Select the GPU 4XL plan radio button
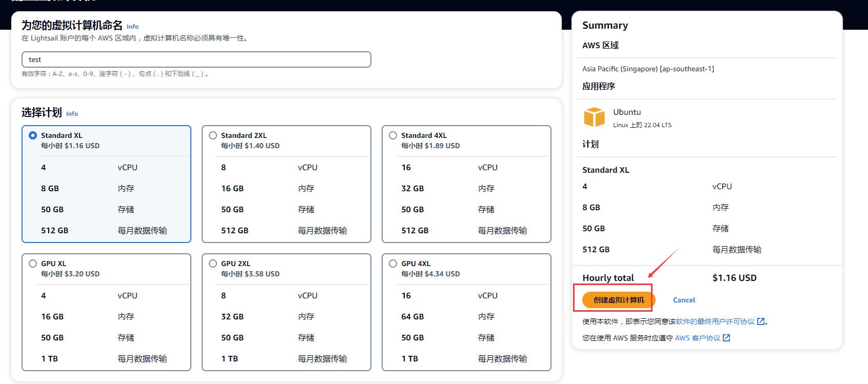 tap(393, 264)
